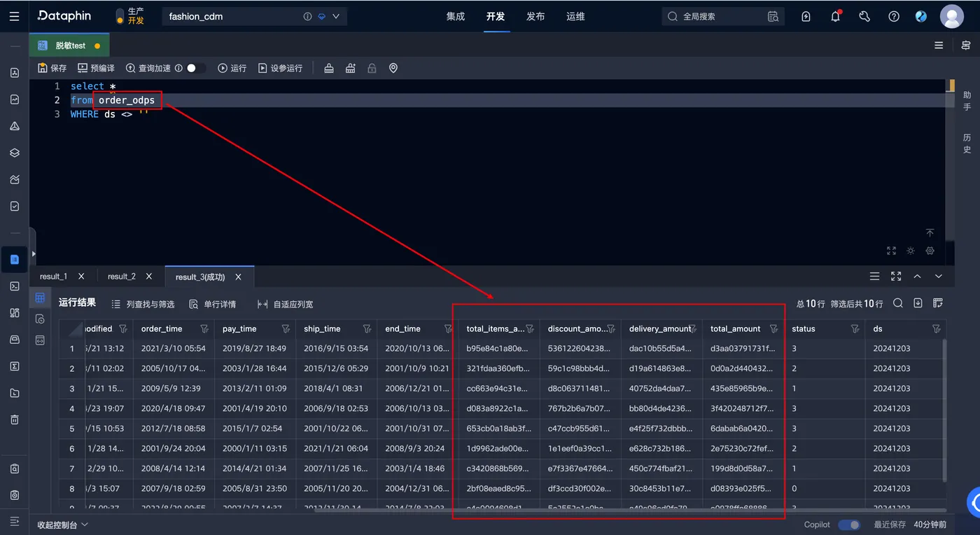980x535 pixels.
Task: Select the table view icon in the result panel
Action: click(x=40, y=298)
